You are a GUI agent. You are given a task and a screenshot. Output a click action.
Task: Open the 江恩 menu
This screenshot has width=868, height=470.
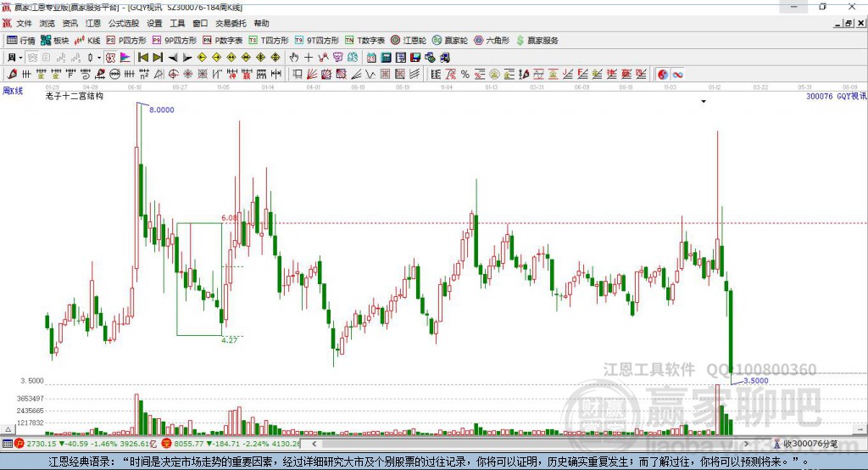click(93, 23)
